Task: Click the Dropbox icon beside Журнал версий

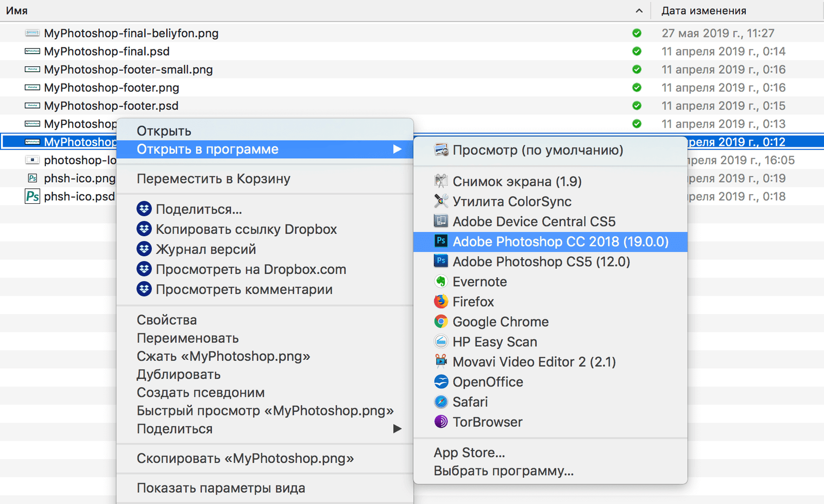Action: coord(144,249)
